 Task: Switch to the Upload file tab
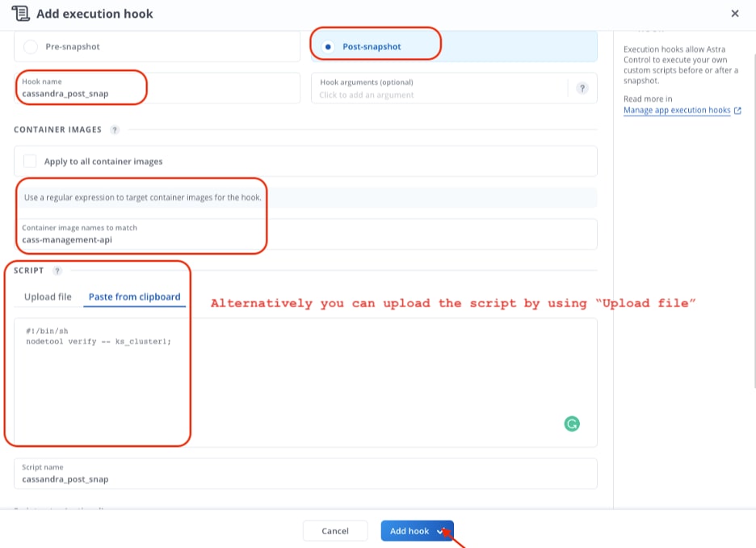click(x=48, y=297)
